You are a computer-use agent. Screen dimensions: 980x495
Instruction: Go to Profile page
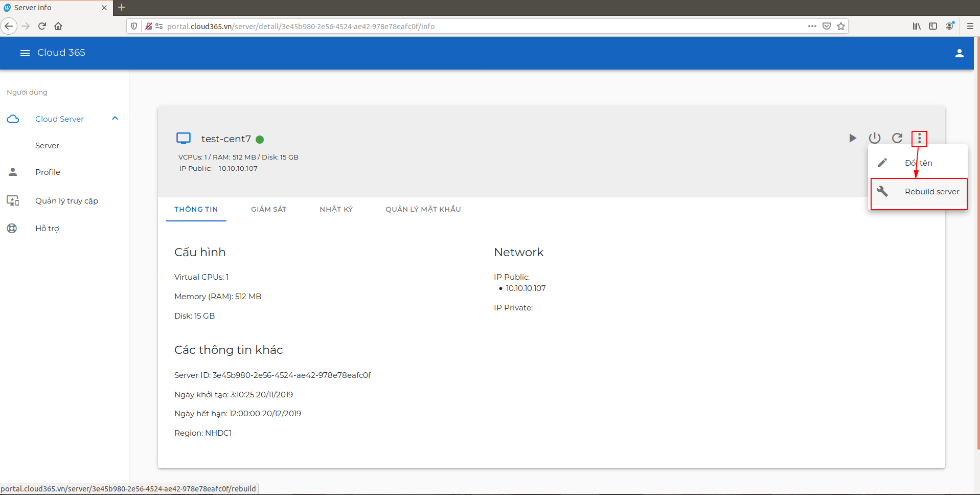click(48, 172)
